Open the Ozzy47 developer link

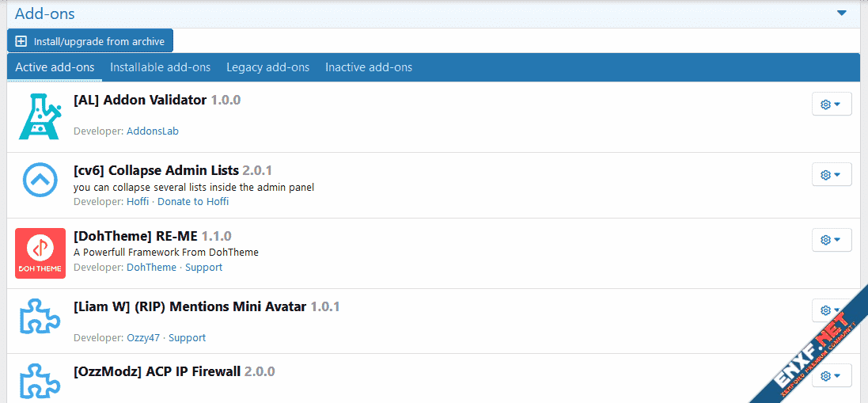click(x=143, y=338)
